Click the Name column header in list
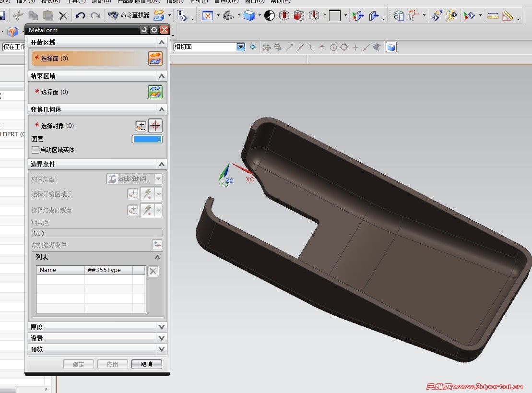Screen dimensions: 532x393 coord(60,270)
